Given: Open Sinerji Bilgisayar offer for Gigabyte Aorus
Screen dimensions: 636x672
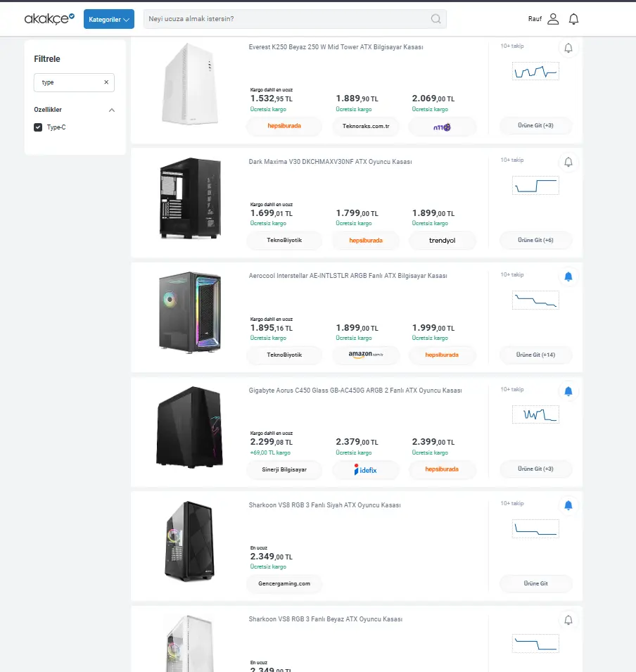Looking at the screenshot, I should pos(284,470).
